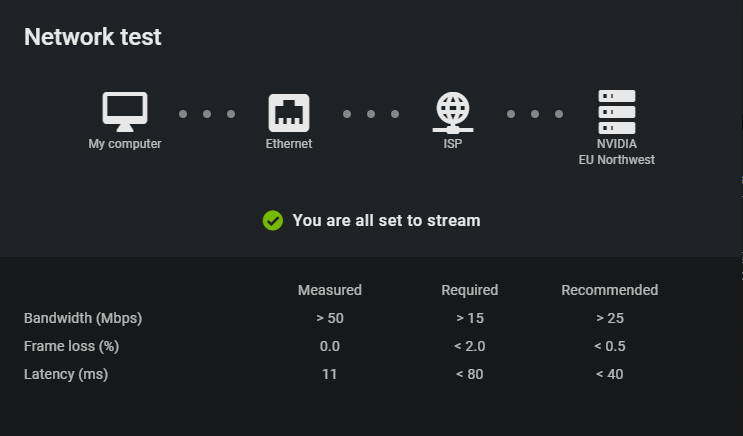The height and width of the screenshot is (436, 743).
Task: Select the Bandwidth (Mbps) row label
Action: (x=83, y=318)
